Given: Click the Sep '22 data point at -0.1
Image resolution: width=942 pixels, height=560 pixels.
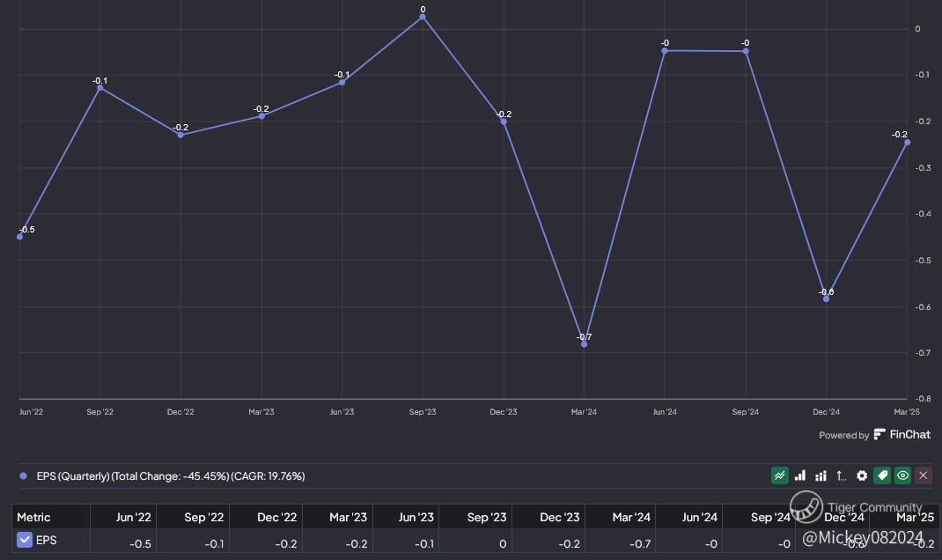Looking at the screenshot, I should click(x=99, y=88).
